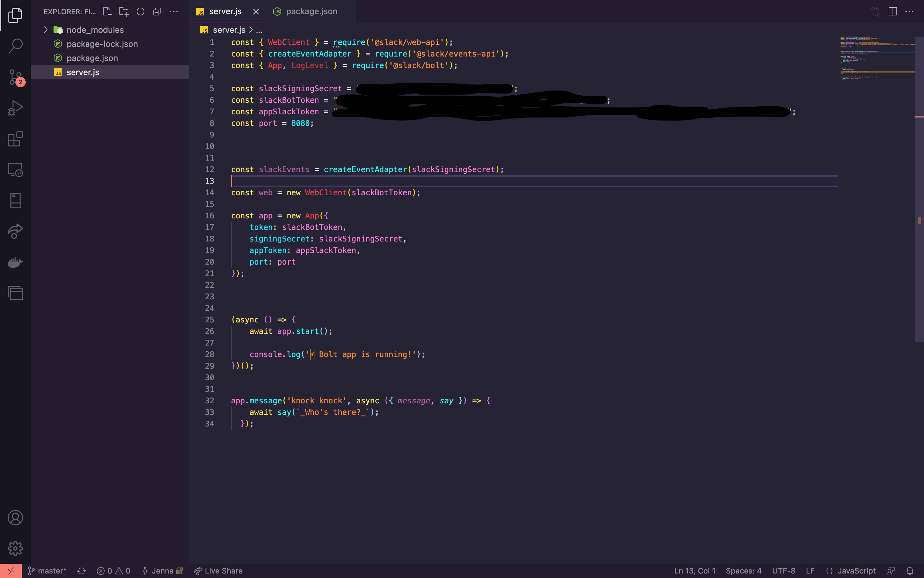Open the Accounts menu icon
This screenshot has width=924, height=578.
point(15,518)
